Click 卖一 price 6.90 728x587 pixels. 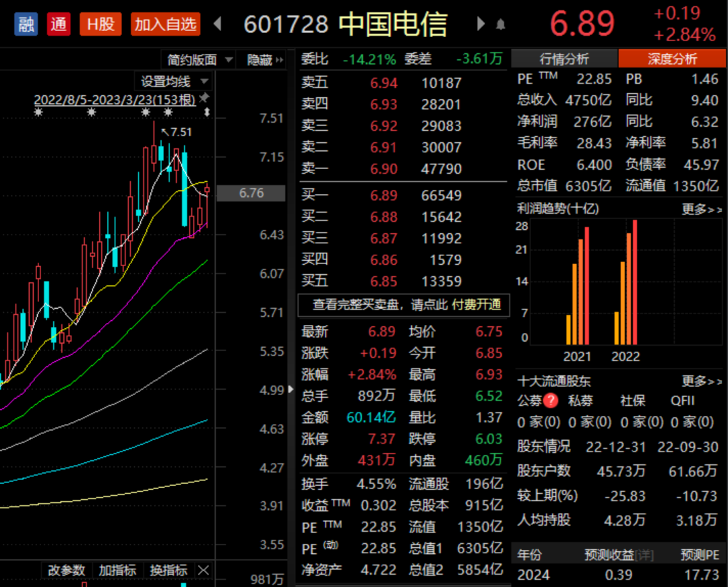(x=384, y=169)
